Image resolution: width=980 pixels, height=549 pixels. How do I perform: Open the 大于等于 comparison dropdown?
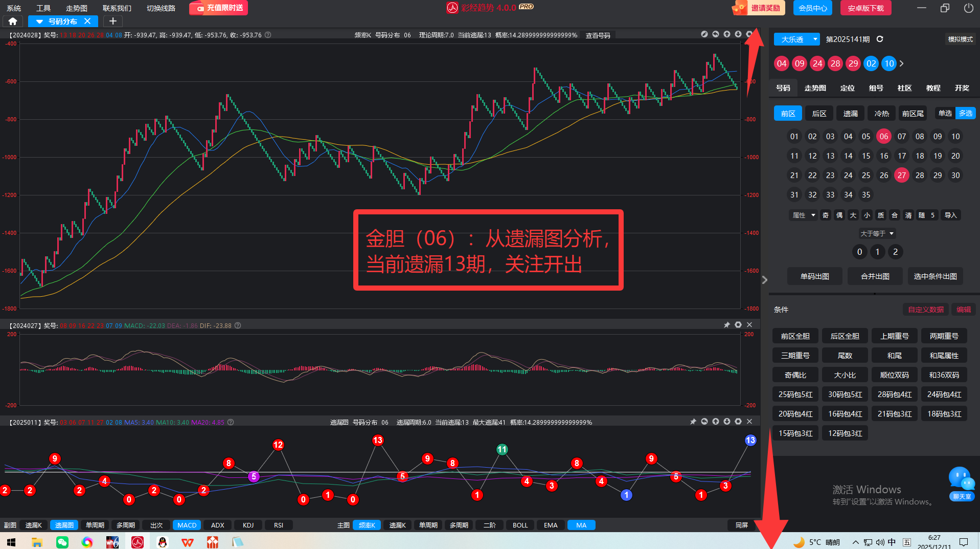877,233
